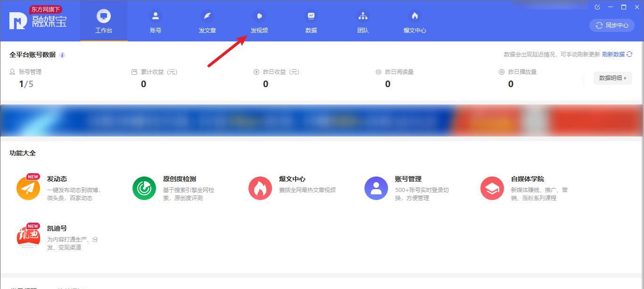Expand 数据明细 data details
Screen dimensions: 644x289
[x=613, y=78]
